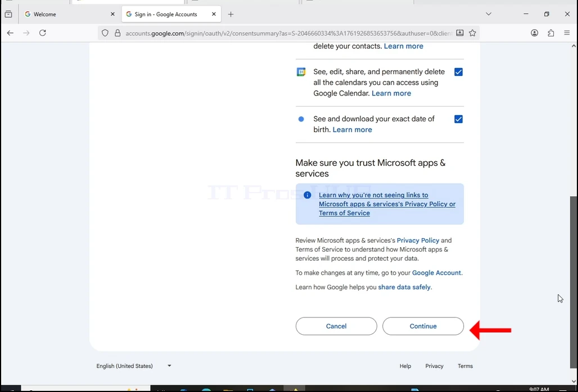Click the scrollbar down arrow
Screen dimensions: 578x392
(x=574, y=381)
